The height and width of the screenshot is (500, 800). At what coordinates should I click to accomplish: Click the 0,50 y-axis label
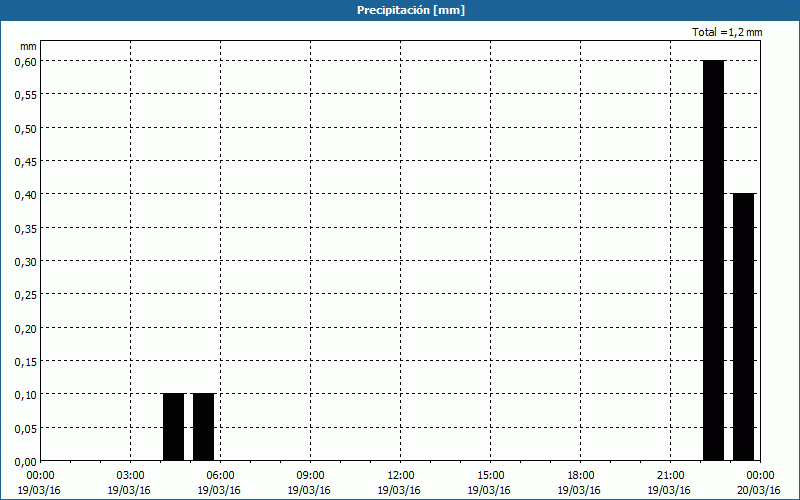pyautogui.click(x=26, y=128)
